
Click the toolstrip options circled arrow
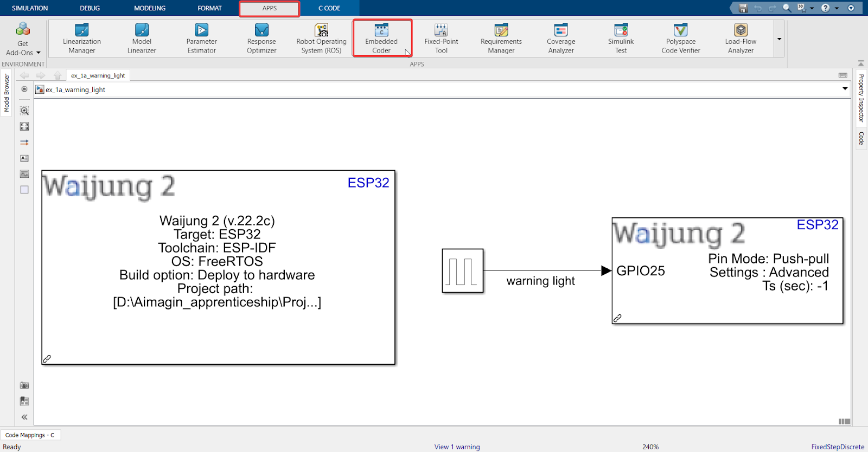(851, 8)
